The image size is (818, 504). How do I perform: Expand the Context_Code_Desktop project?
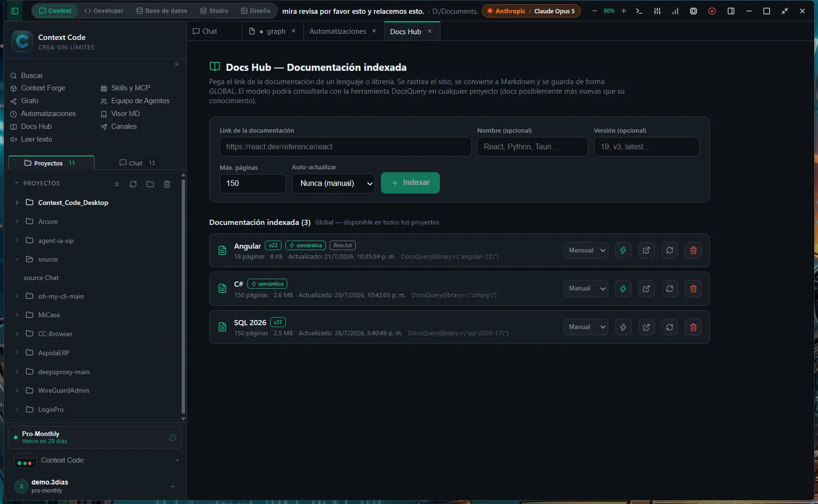[17, 203]
